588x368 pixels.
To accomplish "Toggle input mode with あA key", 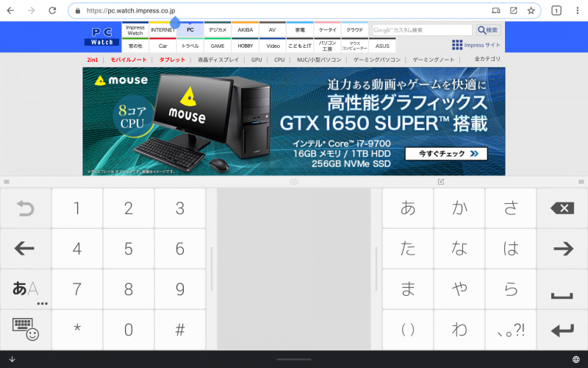I will click(x=26, y=289).
